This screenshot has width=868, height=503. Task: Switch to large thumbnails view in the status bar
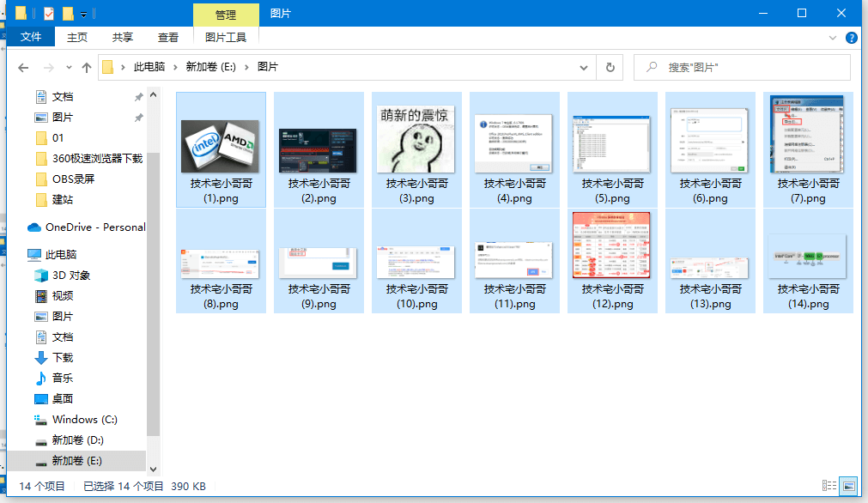coord(848,486)
